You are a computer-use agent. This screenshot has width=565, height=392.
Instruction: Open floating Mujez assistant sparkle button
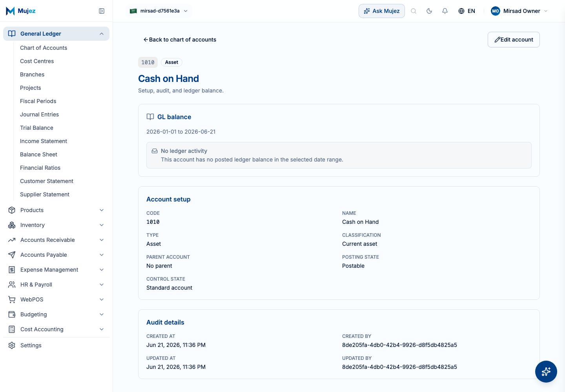click(x=546, y=372)
